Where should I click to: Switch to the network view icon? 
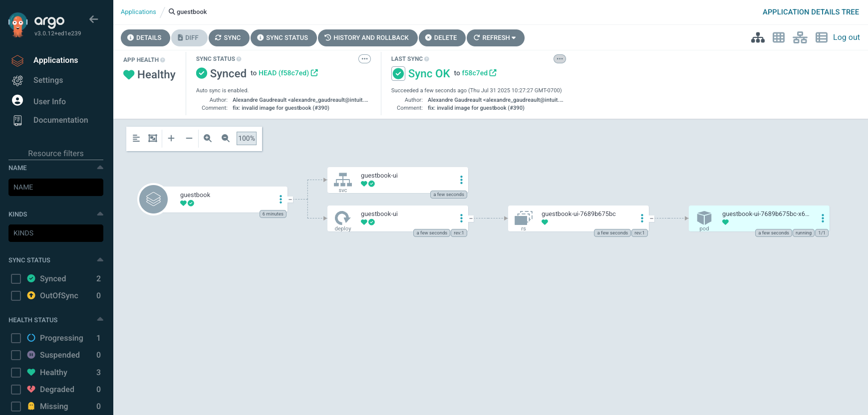(x=800, y=37)
